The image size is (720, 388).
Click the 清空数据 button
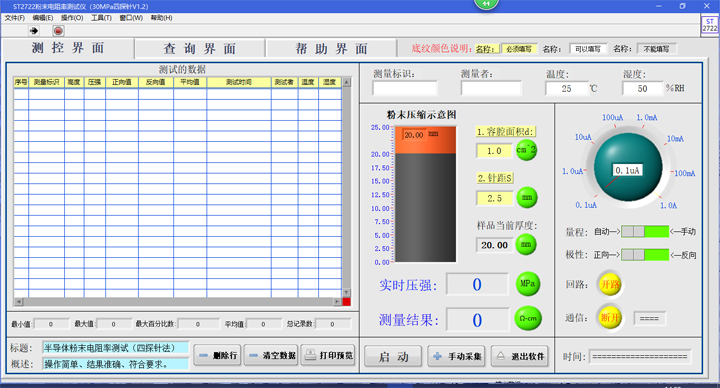click(x=271, y=355)
